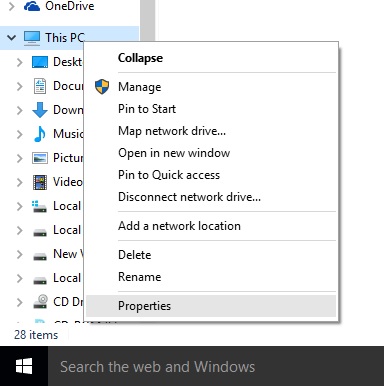Click the CD Drive disc icon

pos(40,302)
